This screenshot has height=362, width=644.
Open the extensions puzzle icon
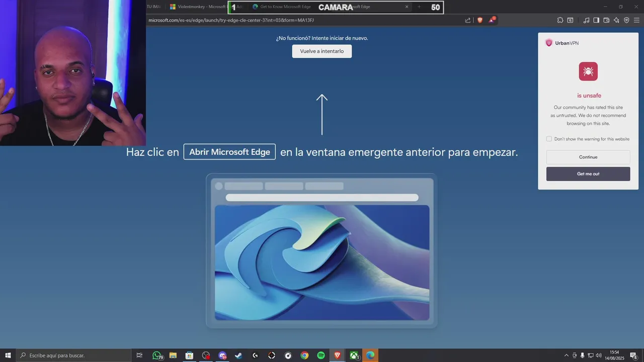560,20
